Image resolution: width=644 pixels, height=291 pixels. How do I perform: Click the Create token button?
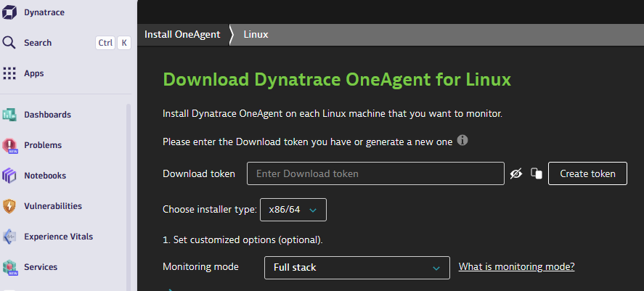587,173
